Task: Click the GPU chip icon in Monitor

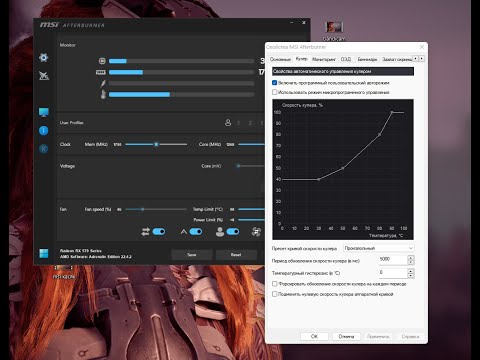Action: coord(102,61)
